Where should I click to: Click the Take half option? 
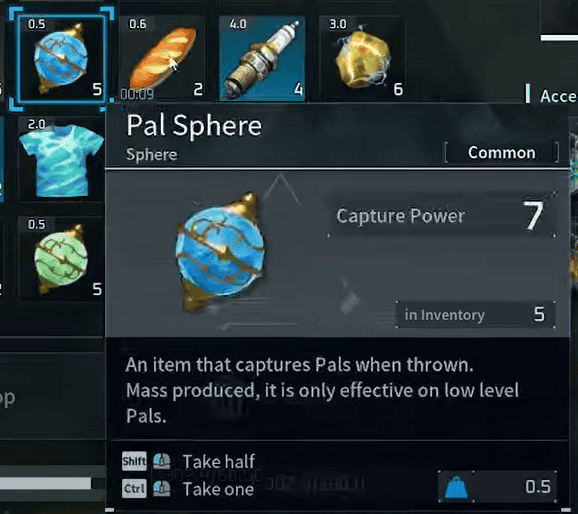coord(219,461)
